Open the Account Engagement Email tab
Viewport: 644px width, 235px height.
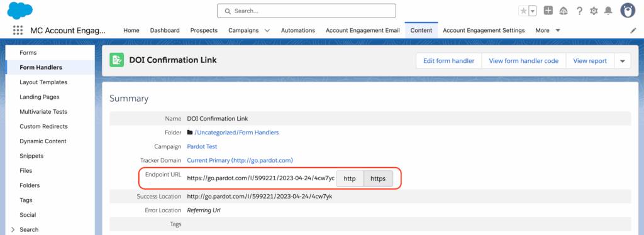coord(363,30)
